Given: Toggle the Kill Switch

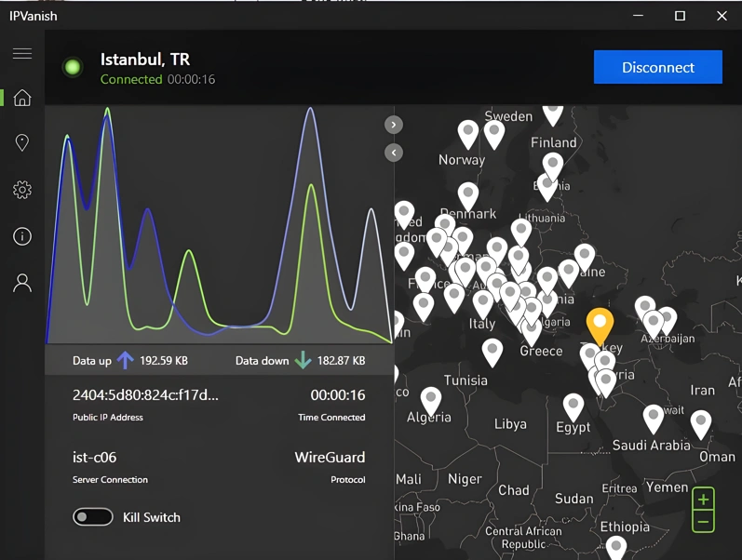Looking at the screenshot, I should click(93, 517).
